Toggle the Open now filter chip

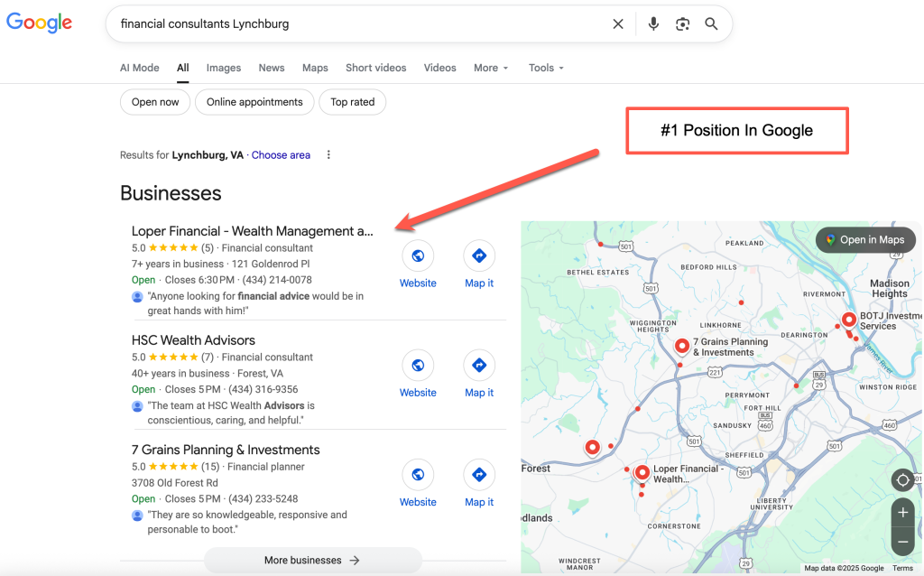(155, 102)
